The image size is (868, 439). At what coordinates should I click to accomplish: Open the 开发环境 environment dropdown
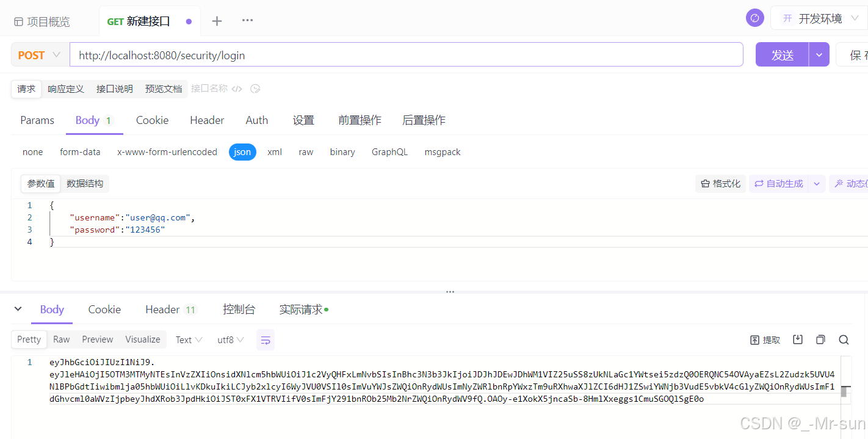tap(819, 19)
